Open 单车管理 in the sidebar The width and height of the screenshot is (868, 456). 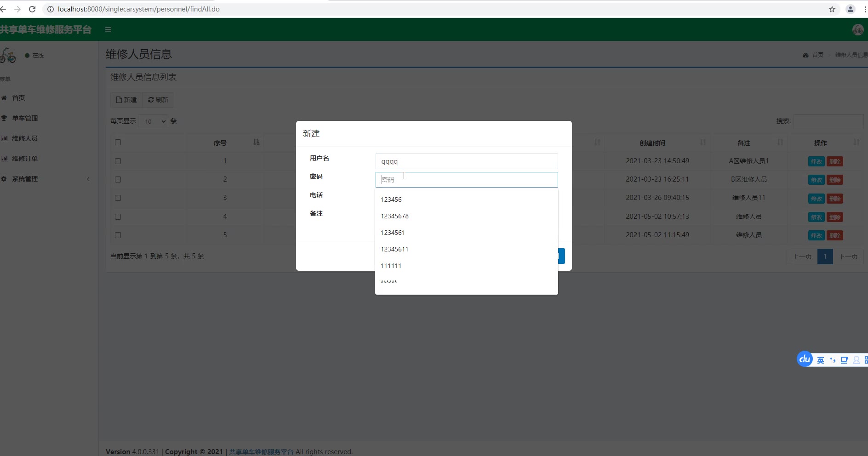click(25, 118)
